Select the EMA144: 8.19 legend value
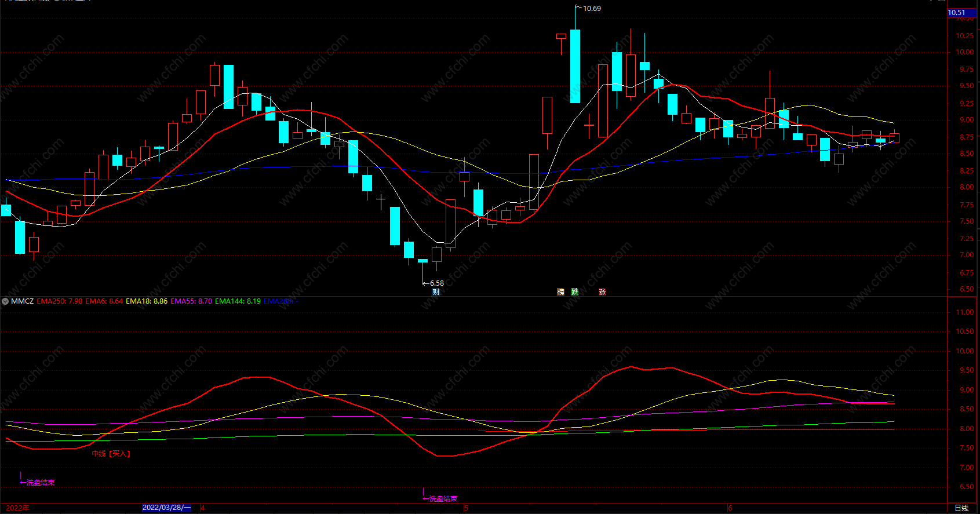This screenshot has height=514, width=980. point(238,301)
